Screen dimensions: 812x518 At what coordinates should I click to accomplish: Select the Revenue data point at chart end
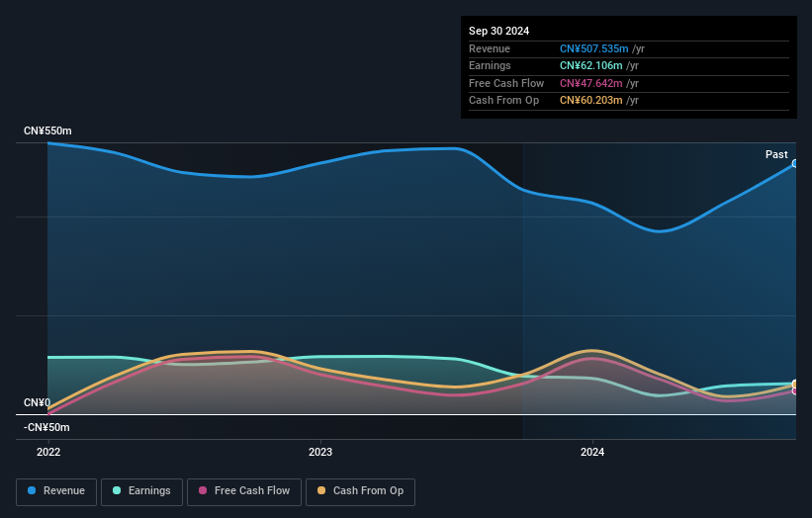tap(795, 163)
